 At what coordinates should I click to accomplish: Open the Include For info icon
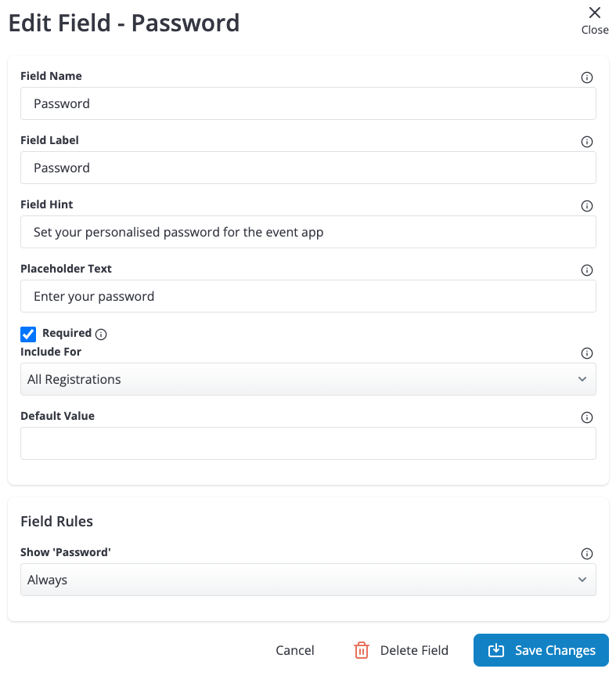click(586, 352)
